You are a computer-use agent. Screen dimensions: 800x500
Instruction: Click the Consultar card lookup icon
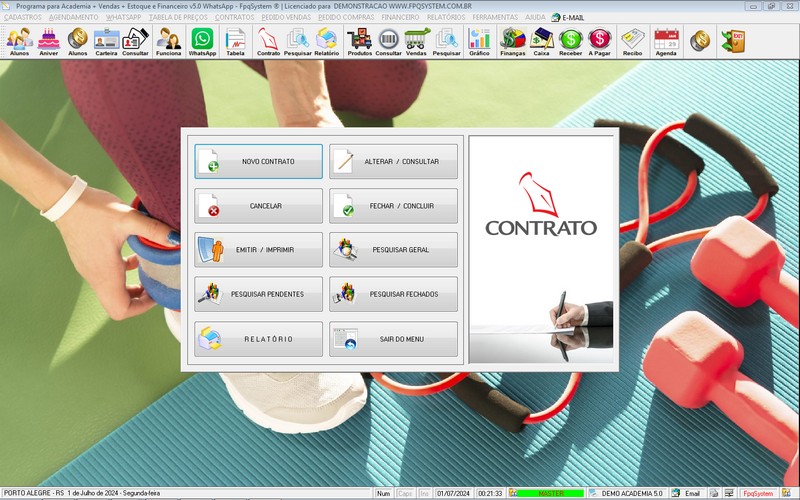click(x=135, y=41)
